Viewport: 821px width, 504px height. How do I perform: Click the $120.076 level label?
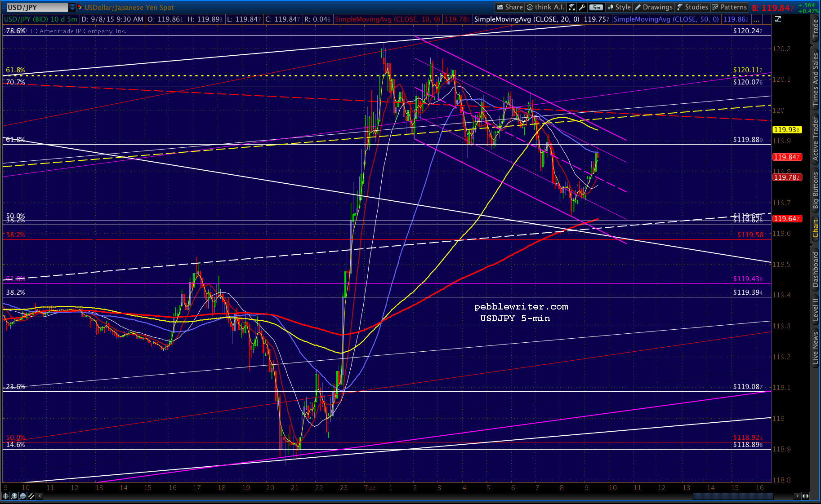point(748,82)
